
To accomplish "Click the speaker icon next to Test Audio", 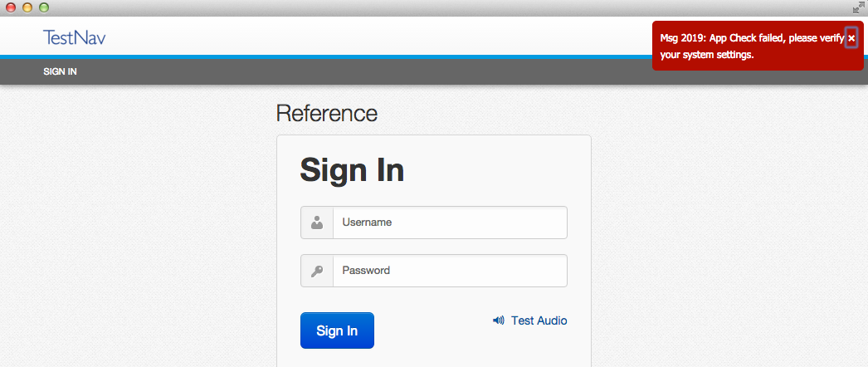I will click(498, 321).
